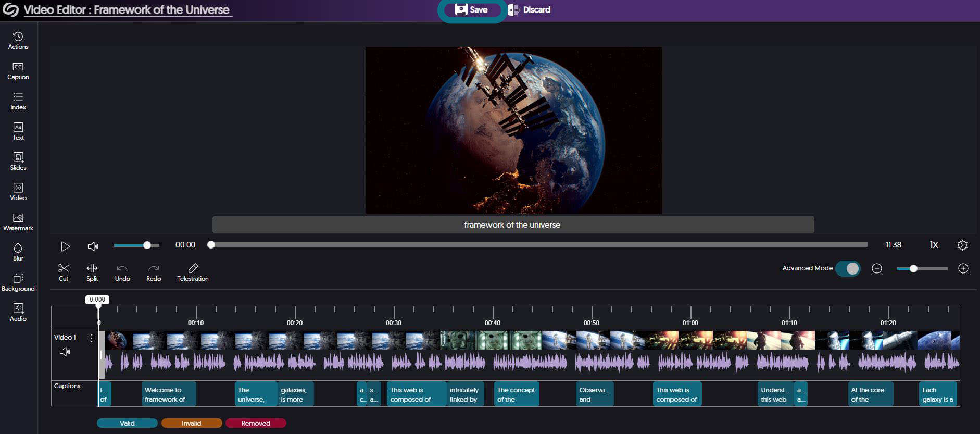Open the Audio tool in sidebar
This screenshot has height=434, width=980.
(18, 313)
